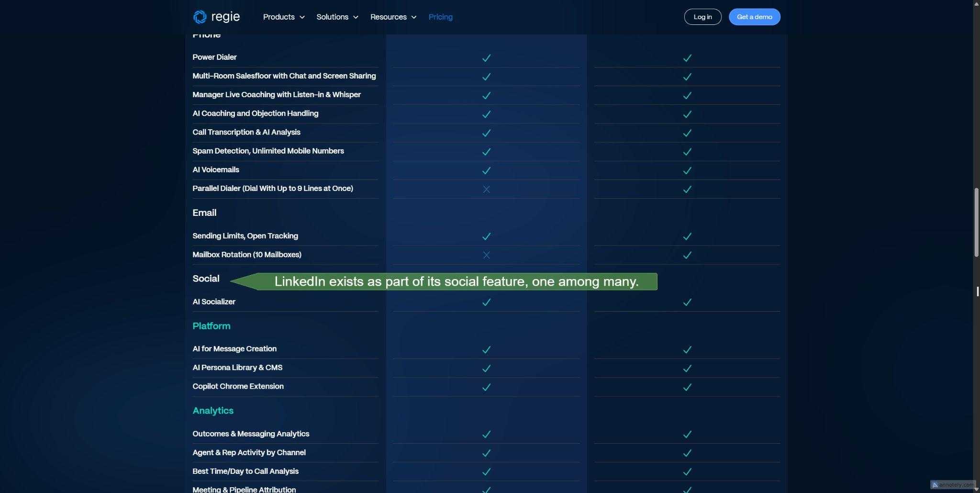Click AI Persona Library & CMS text
Image resolution: width=980 pixels, height=493 pixels.
click(237, 368)
